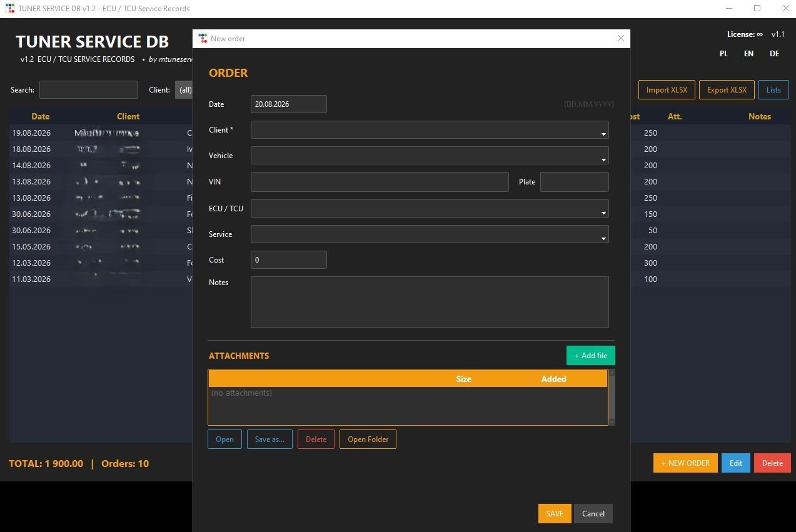
Task: Switch language to PL
Action: pyautogui.click(x=723, y=54)
